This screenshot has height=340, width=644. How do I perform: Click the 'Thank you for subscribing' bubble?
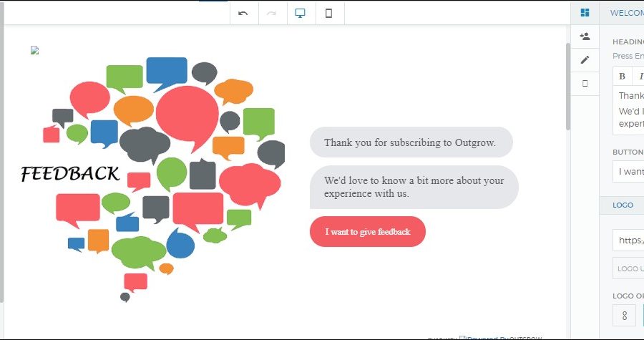tap(411, 142)
